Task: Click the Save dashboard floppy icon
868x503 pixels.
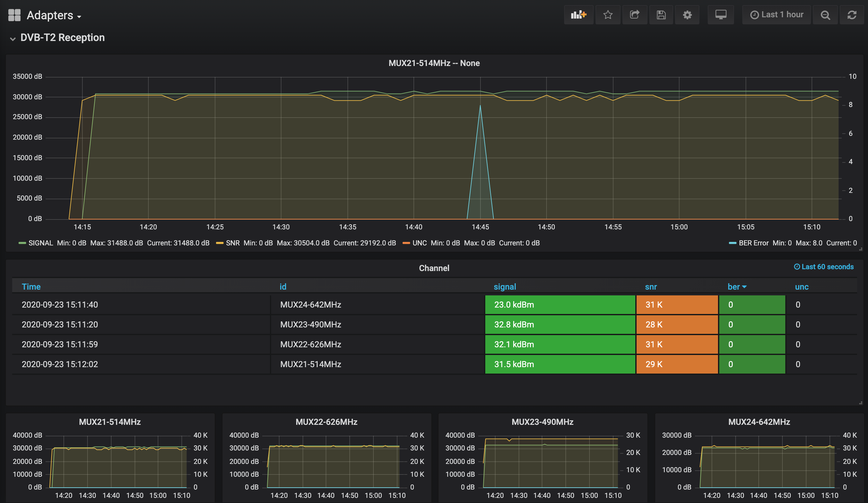Action: (x=661, y=15)
